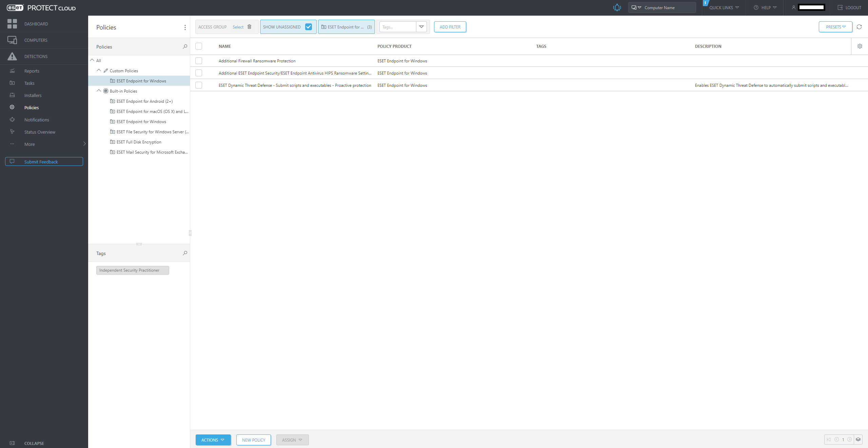Open the Tags filter dropdown arrow
Image resolution: width=868 pixels, height=448 pixels.
(x=421, y=27)
